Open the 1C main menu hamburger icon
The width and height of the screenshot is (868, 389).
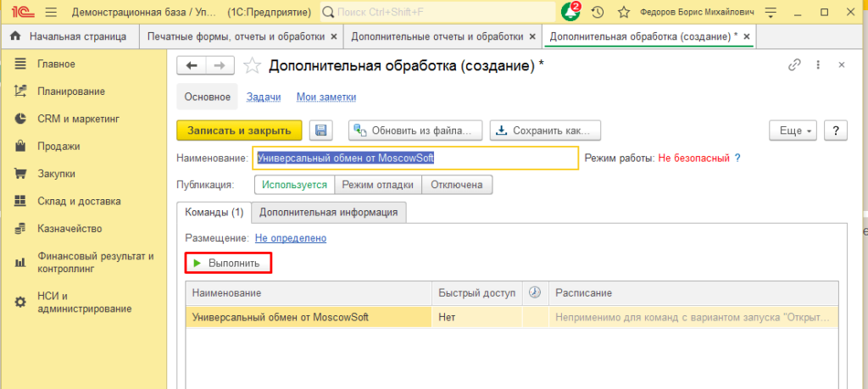coord(50,12)
